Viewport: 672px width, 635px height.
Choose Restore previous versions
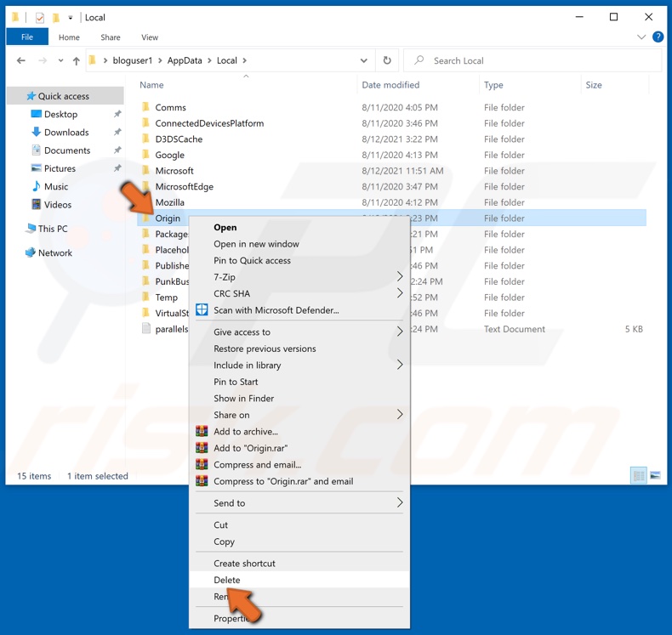pos(299,349)
